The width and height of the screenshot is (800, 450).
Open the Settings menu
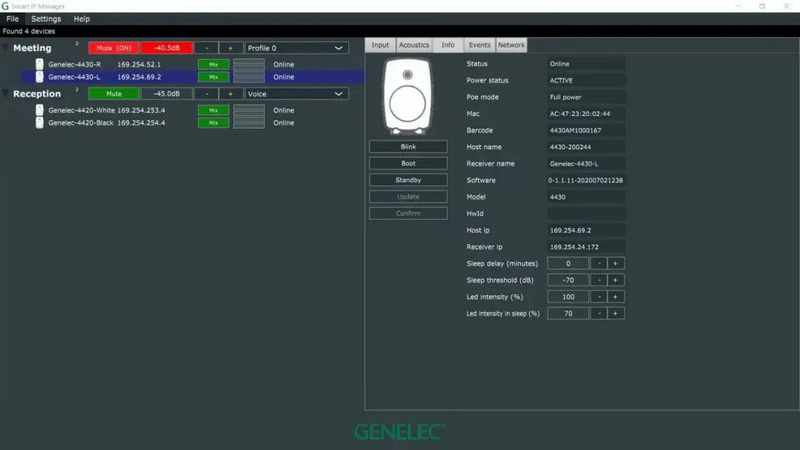(46, 19)
